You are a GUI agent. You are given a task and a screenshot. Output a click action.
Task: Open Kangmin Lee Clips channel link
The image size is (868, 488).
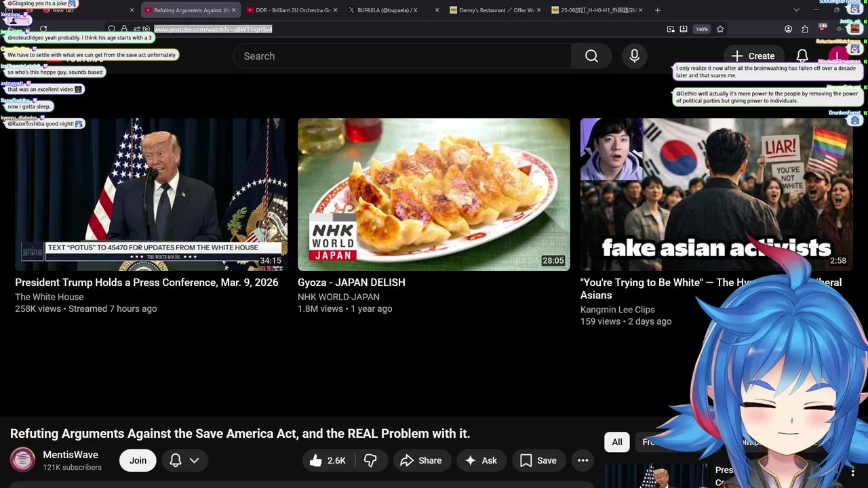coord(618,310)
